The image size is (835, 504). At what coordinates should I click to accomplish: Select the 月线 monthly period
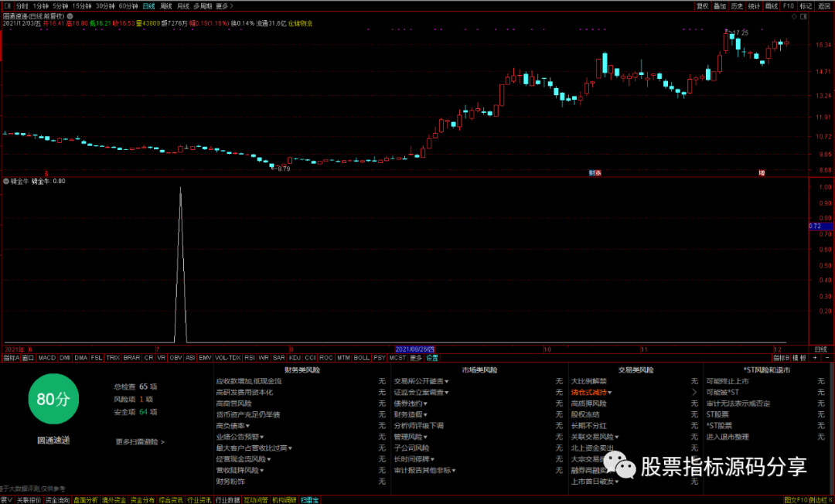[182, 6]
